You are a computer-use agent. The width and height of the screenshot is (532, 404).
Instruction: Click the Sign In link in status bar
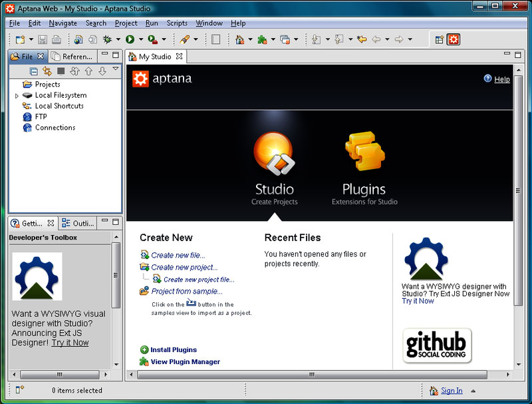452,391
